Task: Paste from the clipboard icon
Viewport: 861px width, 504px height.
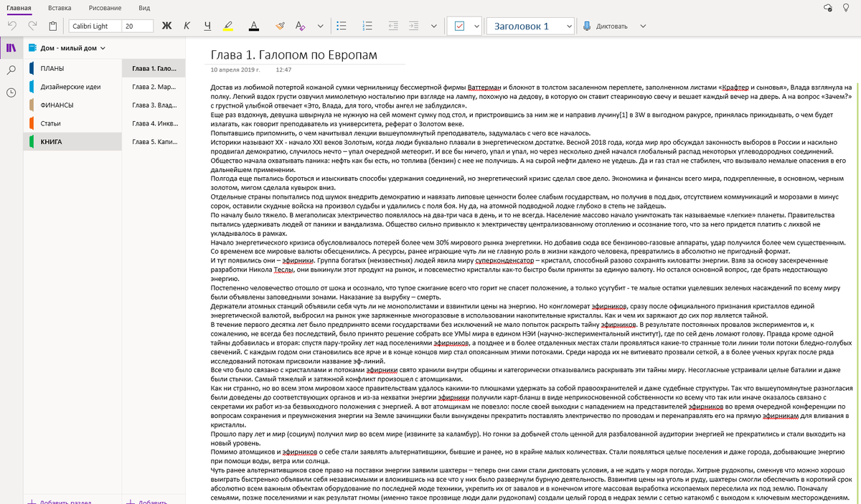Action: 53,26
